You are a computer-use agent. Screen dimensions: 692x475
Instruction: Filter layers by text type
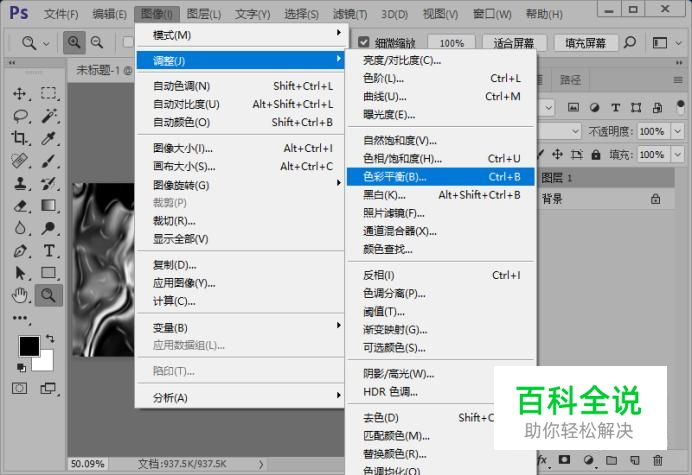coord(615,107)
